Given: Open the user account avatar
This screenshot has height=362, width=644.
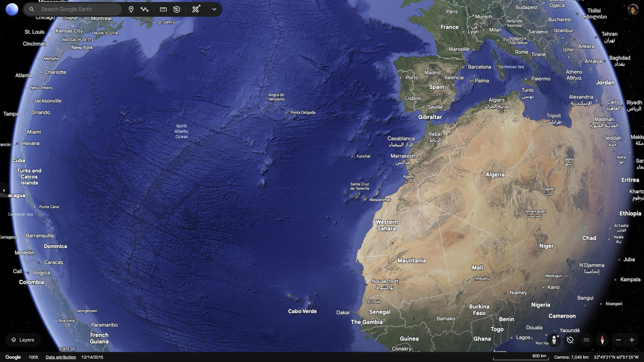Looking at the screenshot, I should pos(633,9).
